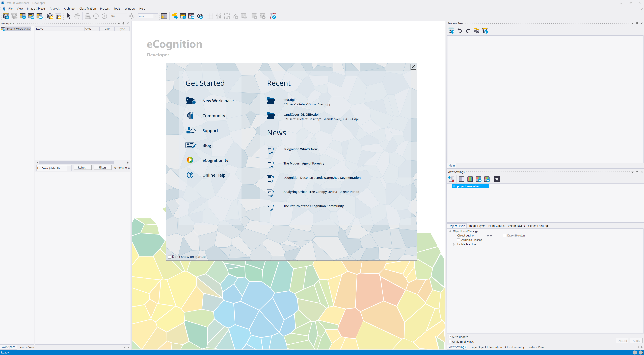Toggle the Available Classes checkbox
Viewport: 644px width, 355px height.
coord(459,240)
